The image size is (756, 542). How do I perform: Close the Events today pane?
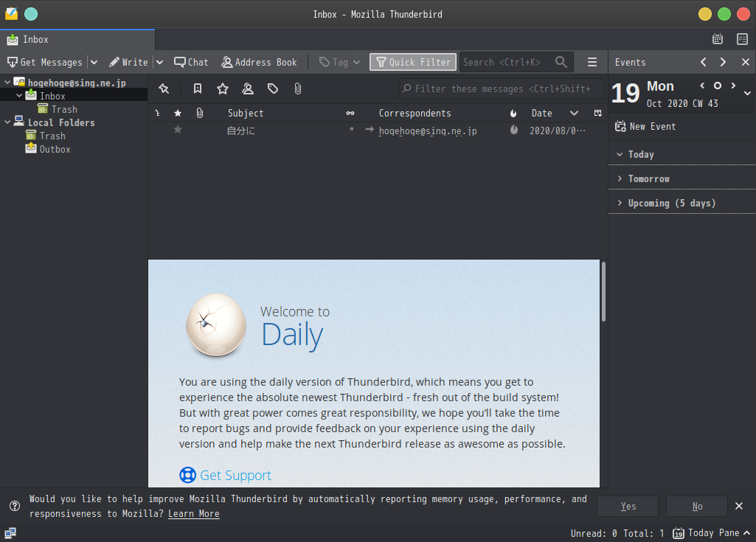point(746,62)
